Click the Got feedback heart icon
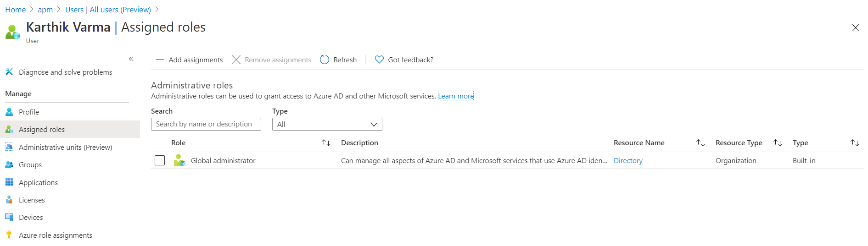868x246 pixels. click(x=379, y=60)
